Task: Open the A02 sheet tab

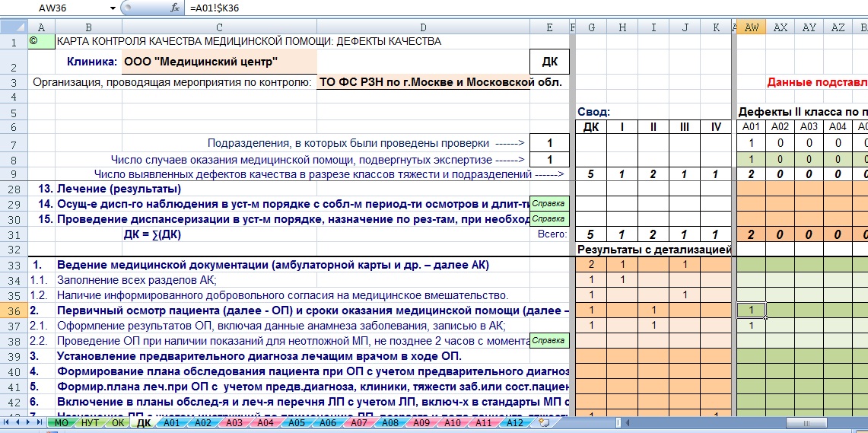Action: pyautogui.click(x=202, y=423)
